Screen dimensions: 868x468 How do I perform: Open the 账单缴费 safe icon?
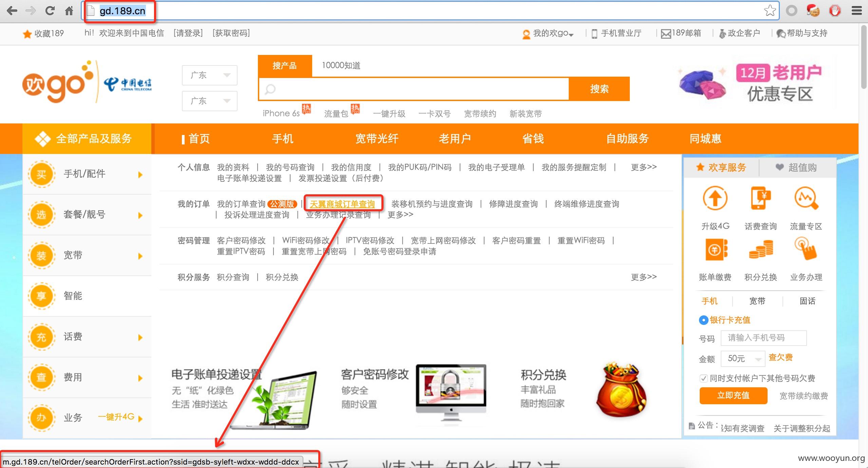(x=716, y=250)
